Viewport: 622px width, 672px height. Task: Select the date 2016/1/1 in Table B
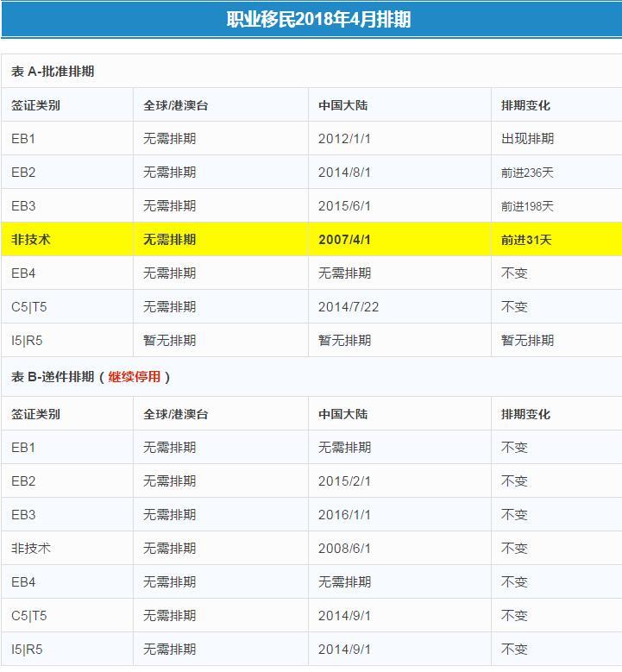click(x=344, y=514)
